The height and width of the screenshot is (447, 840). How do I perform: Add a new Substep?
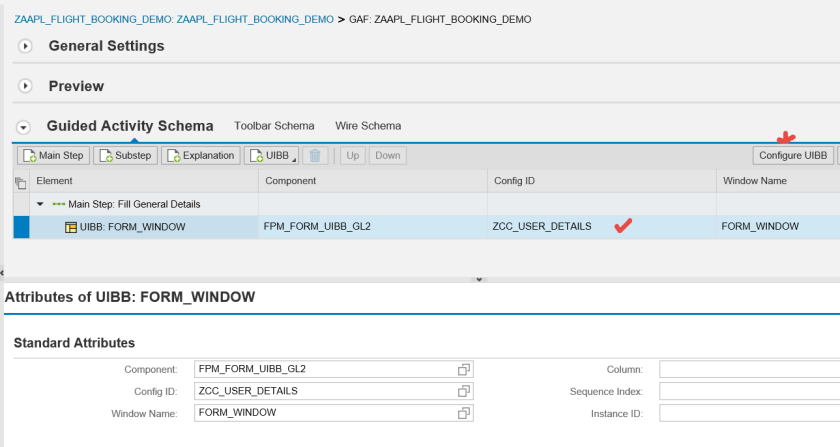[x=125, y=156]
